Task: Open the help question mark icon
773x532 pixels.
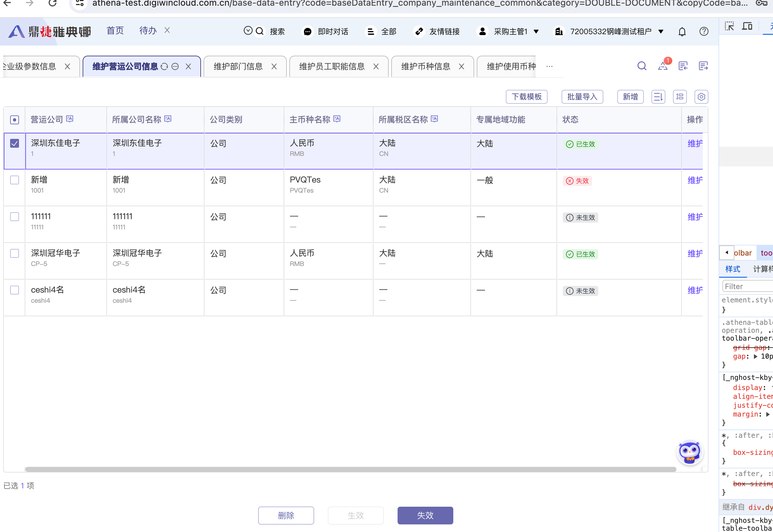Action: [704, 31]
